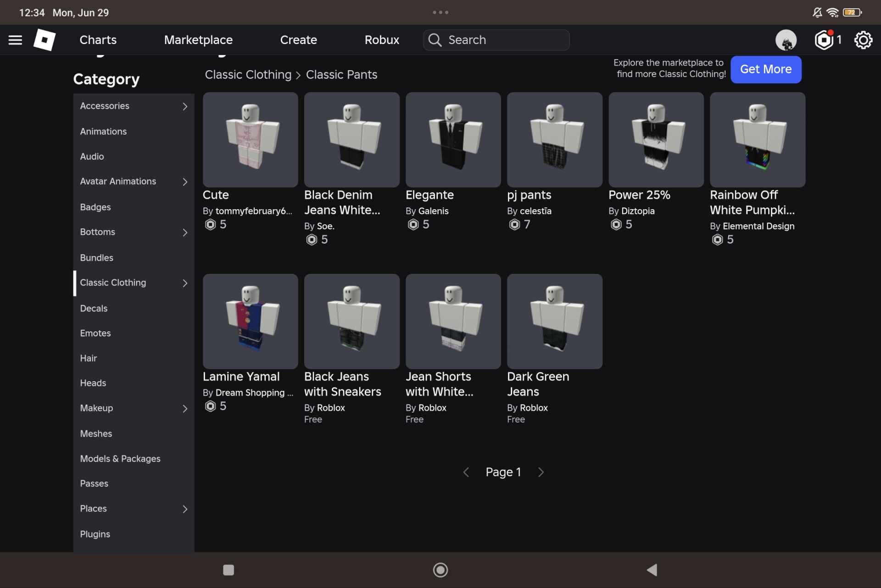Tap the Android home circle button
Image resolution: width=881 pixels, height=588 pixels.
tap(440, 570)
